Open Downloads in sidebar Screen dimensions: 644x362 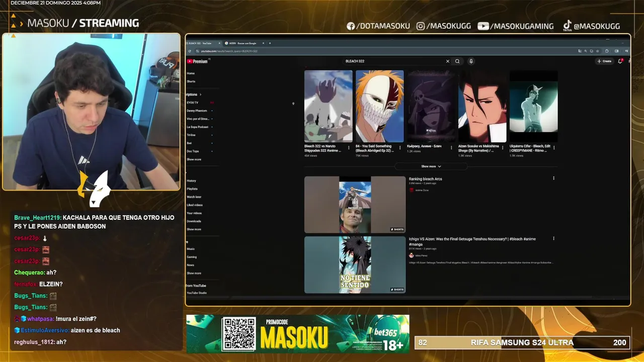click(194, 221)
